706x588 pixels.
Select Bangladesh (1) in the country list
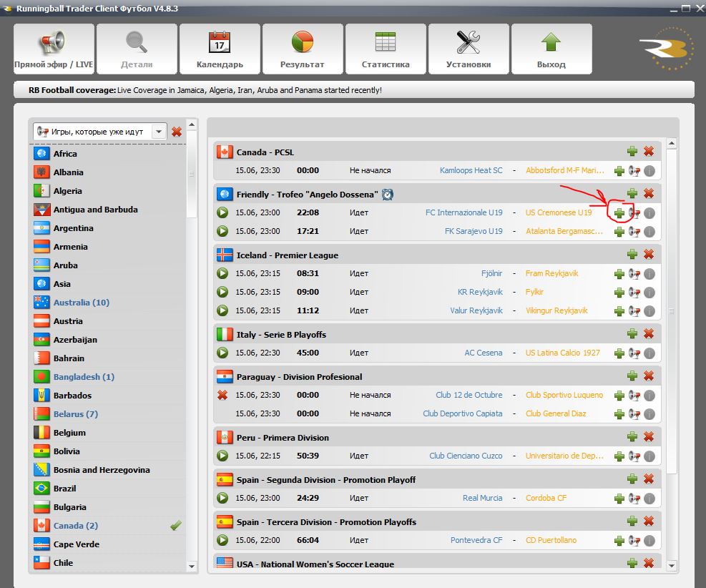click(108, 377)
